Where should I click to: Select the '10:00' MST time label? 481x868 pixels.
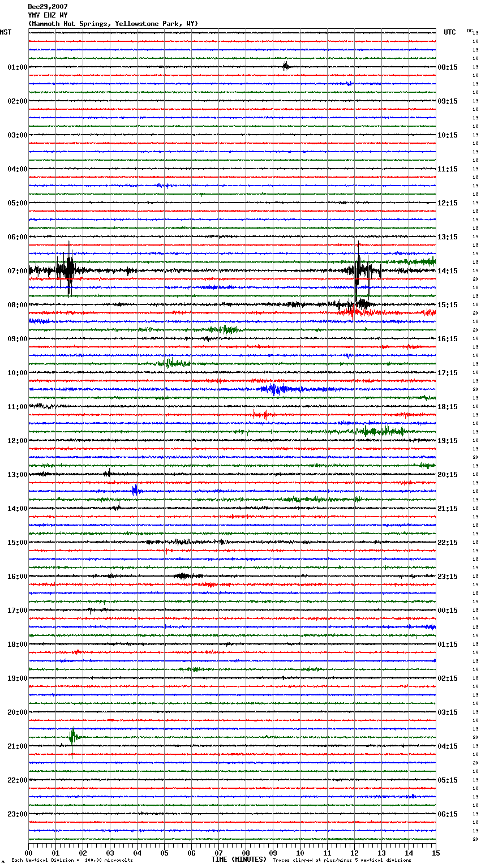[18, 373]
